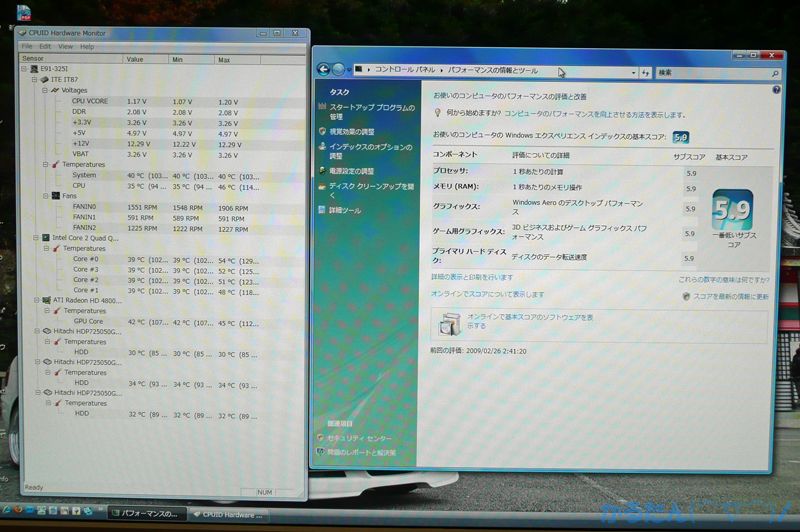
Task: Click the 5.9 base score badge beside 基本スコア
Action: [x=681, y=137]
